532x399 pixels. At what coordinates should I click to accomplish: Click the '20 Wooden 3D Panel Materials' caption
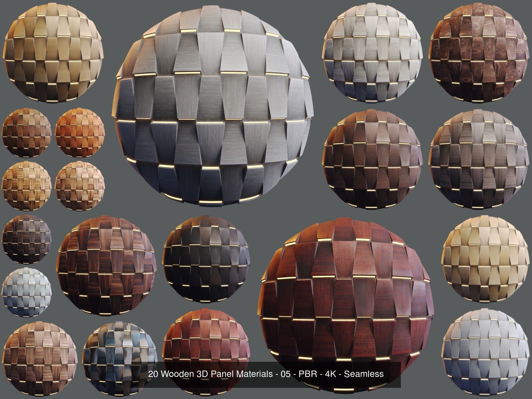[x=266, y=374]
